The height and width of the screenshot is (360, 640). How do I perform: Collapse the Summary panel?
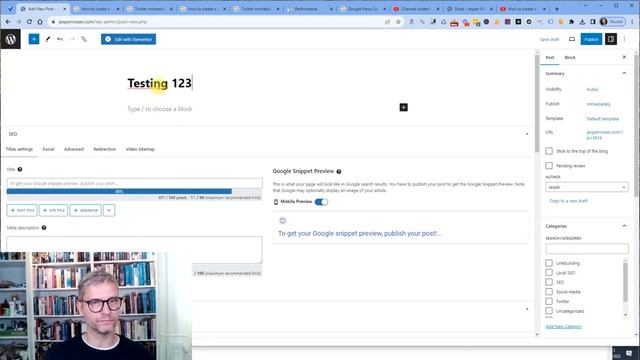point(624,73)
